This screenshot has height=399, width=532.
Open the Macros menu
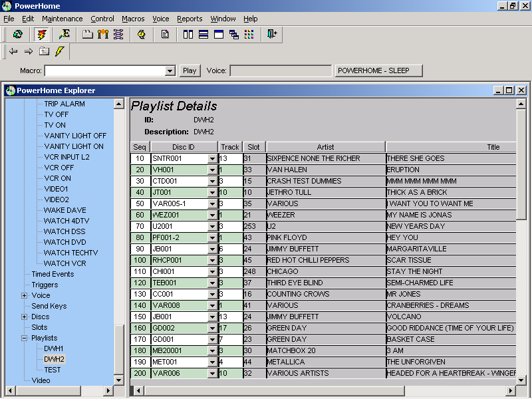coord(134,19)
